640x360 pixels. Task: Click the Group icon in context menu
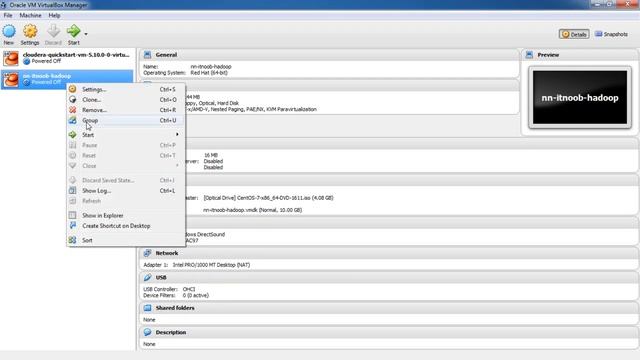click(73, 120)
